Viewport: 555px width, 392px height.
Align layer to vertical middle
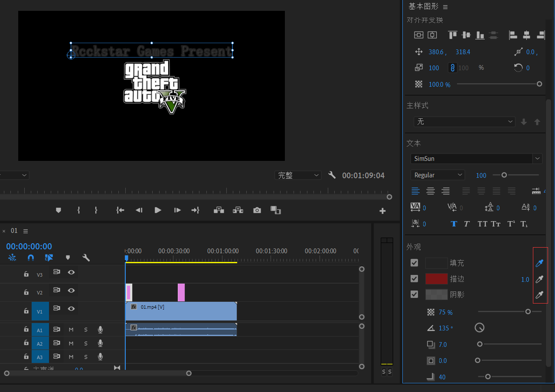click(x=466, y=35)
